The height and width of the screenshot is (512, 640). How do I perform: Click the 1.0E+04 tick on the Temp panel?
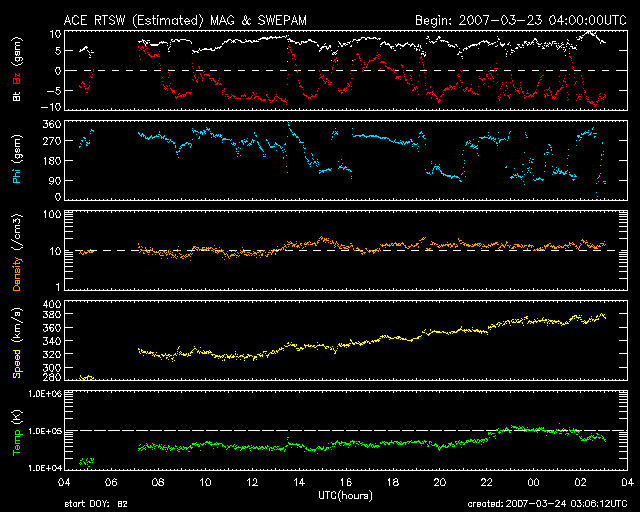pyautogui.click(x=45, y=468)
